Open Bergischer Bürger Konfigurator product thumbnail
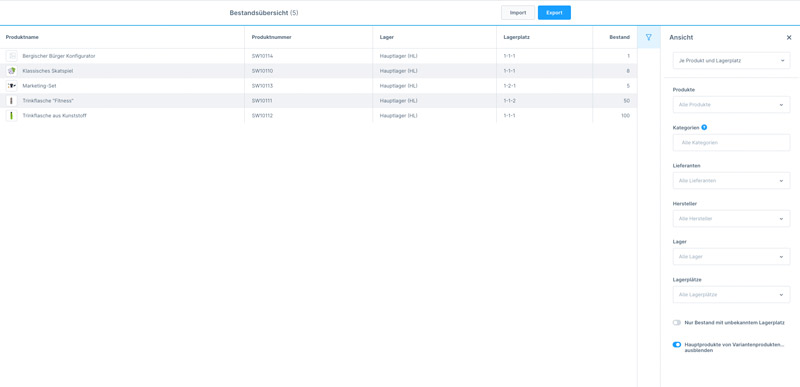 coord(12,56)
